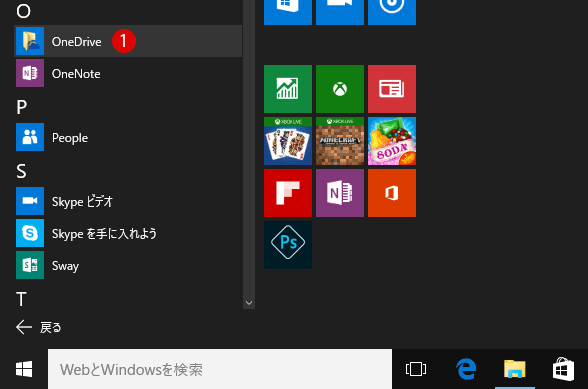This screenshot has height=389, width=588.
Task: Click the app list scrollbar track
Action: pyautogui.click(x=249, y=150)
